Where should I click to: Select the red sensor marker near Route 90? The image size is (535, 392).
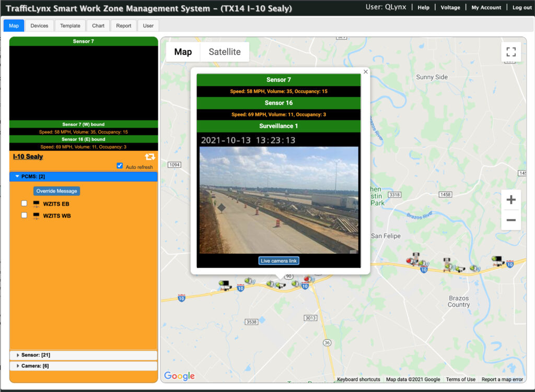coord(309,279)
